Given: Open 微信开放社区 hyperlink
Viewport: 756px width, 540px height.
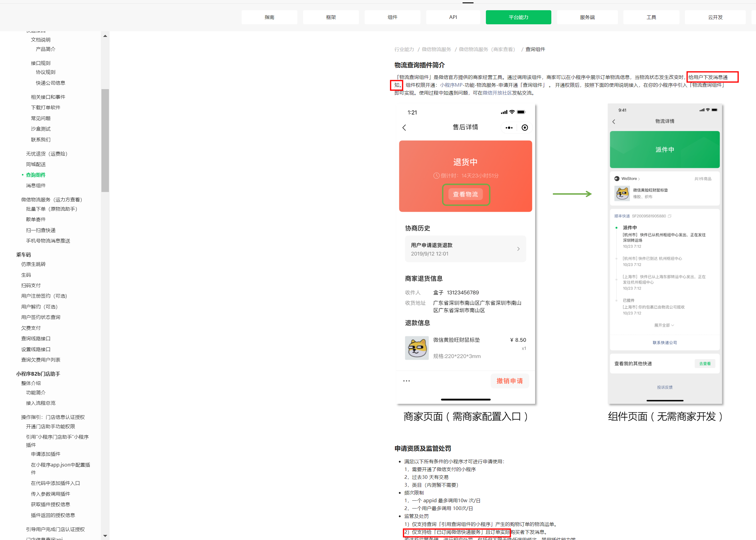Looking at the screenshot, I should point(497,93).
